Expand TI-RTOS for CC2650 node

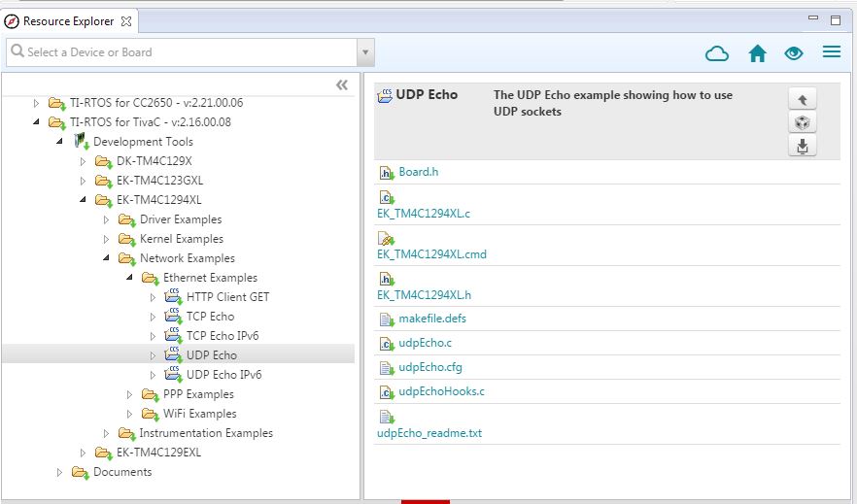coord(36,103)
